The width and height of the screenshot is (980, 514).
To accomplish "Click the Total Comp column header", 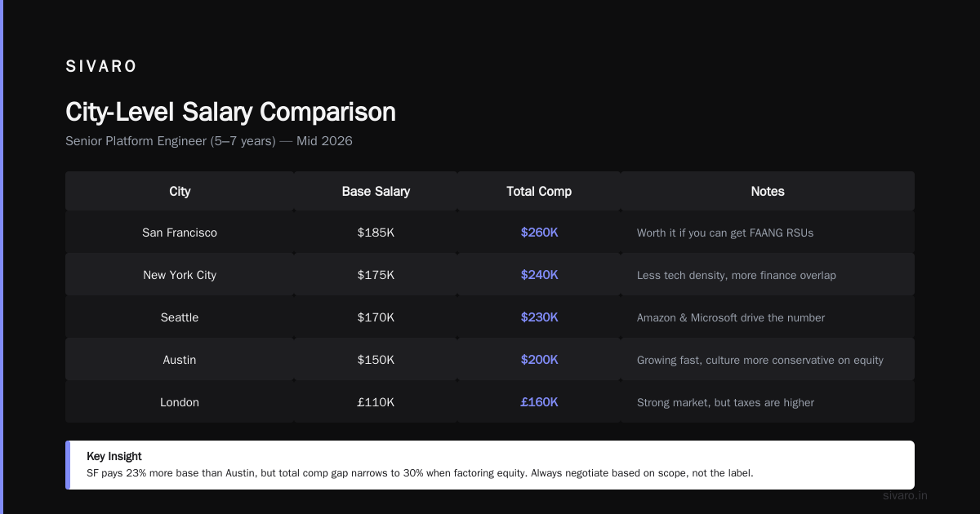I will coord(539,192).
